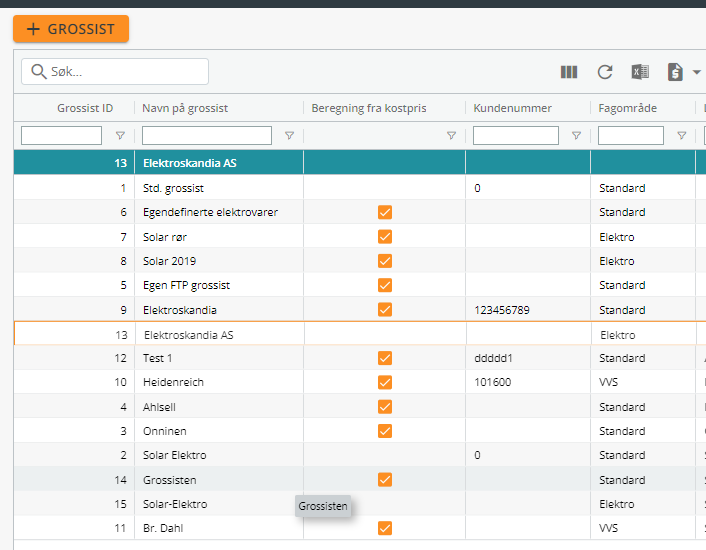
Task: Uncheck kostpris box for Solar 2019
Action: (x=385, y=261)
